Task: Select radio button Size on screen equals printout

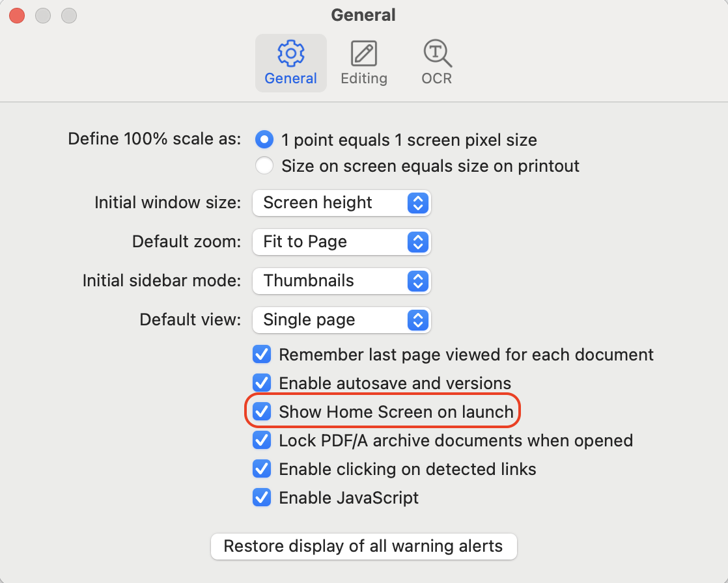Action: pos(264,165)
